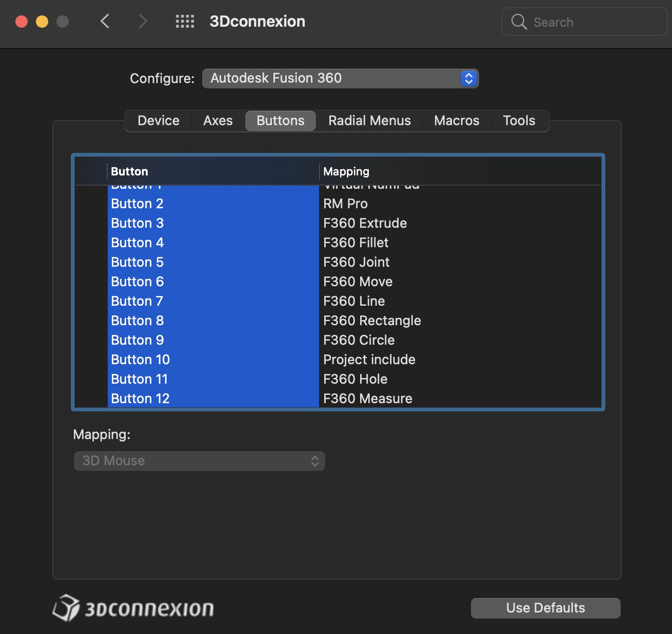Close the window with red button
Image resolution: width=672 pixels, height=634 pixels.
(x=22, y=22)
